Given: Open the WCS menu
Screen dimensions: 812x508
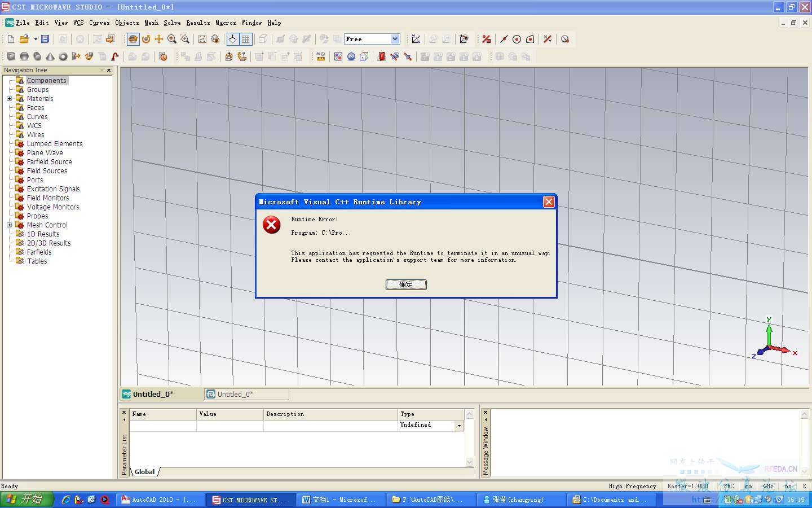Looking at the screenshot, I should [x=78, y=23].
